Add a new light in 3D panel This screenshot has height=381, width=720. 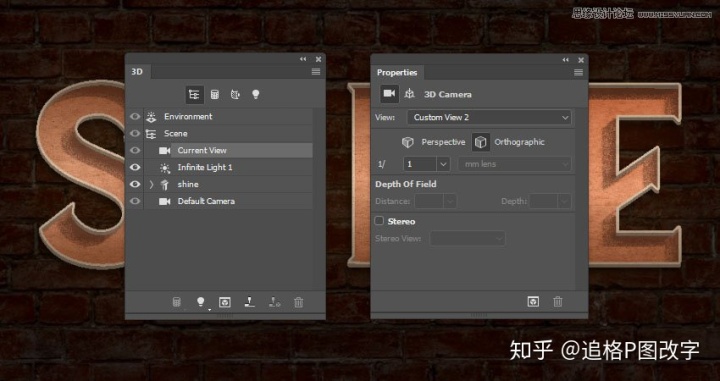pos(201,302)
